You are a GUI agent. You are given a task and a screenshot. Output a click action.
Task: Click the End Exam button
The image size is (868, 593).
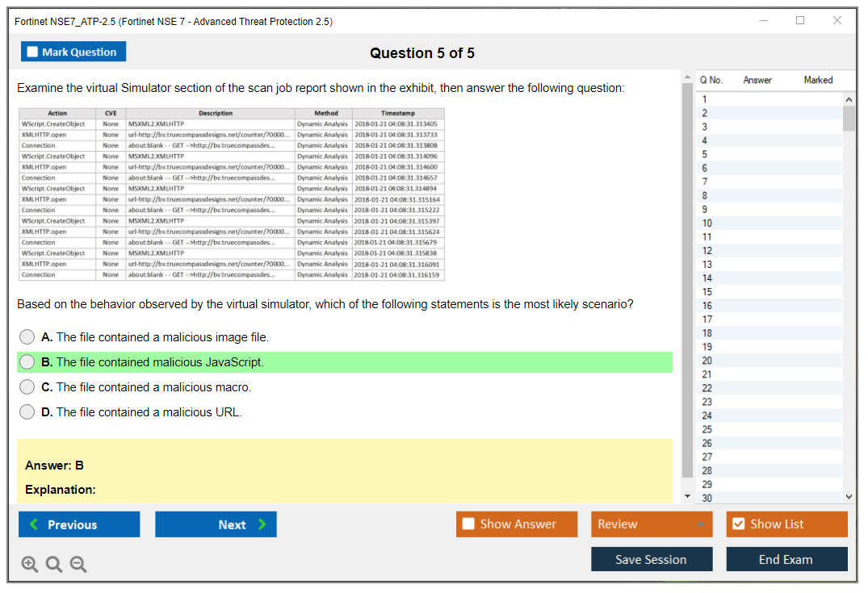pyautogui.click(x=786, y=559)
